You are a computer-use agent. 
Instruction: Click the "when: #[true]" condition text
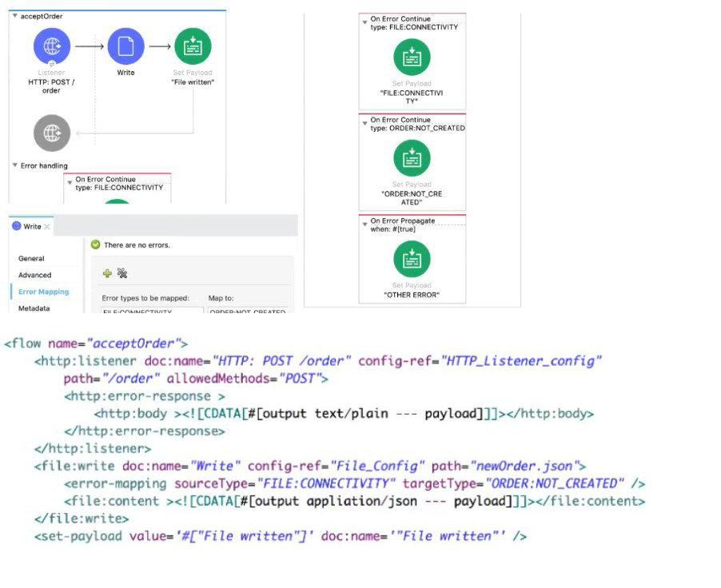(392, 229)
